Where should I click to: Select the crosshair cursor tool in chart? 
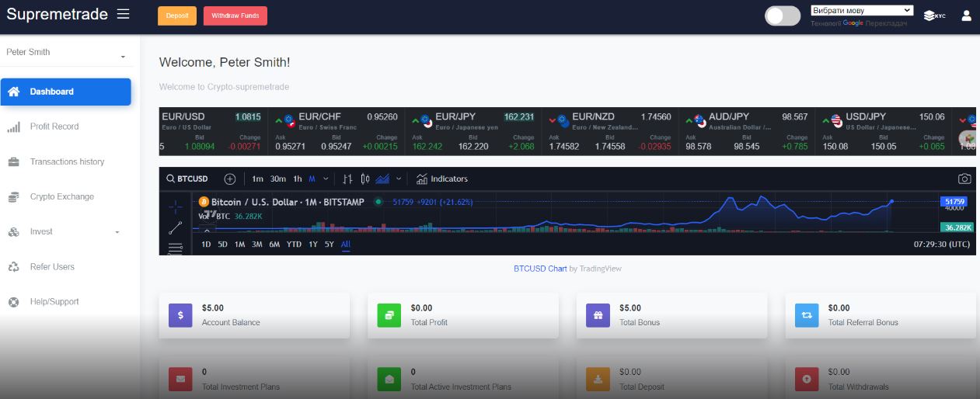pyautogui.click(x=175, y=206)
